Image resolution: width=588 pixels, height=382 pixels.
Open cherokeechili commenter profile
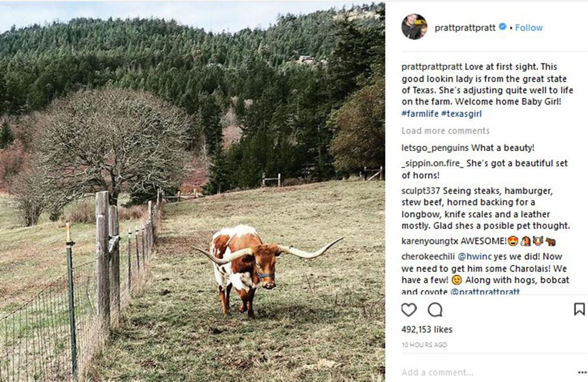428,257
